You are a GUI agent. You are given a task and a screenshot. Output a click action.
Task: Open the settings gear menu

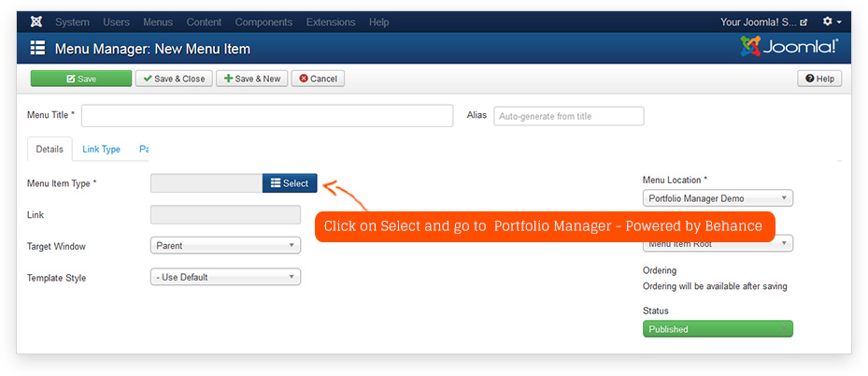tap(831, 22)
